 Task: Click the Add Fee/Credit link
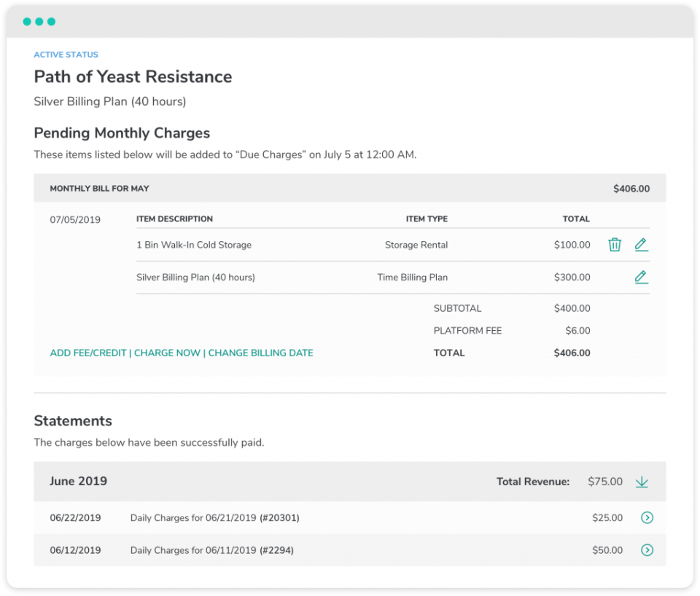[x=88, y=353]
